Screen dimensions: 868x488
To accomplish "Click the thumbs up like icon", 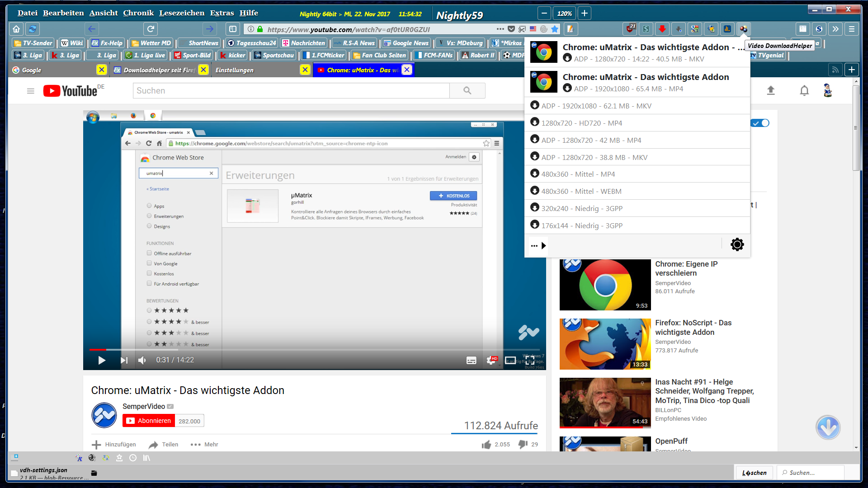I will click(x=486, y=445).
